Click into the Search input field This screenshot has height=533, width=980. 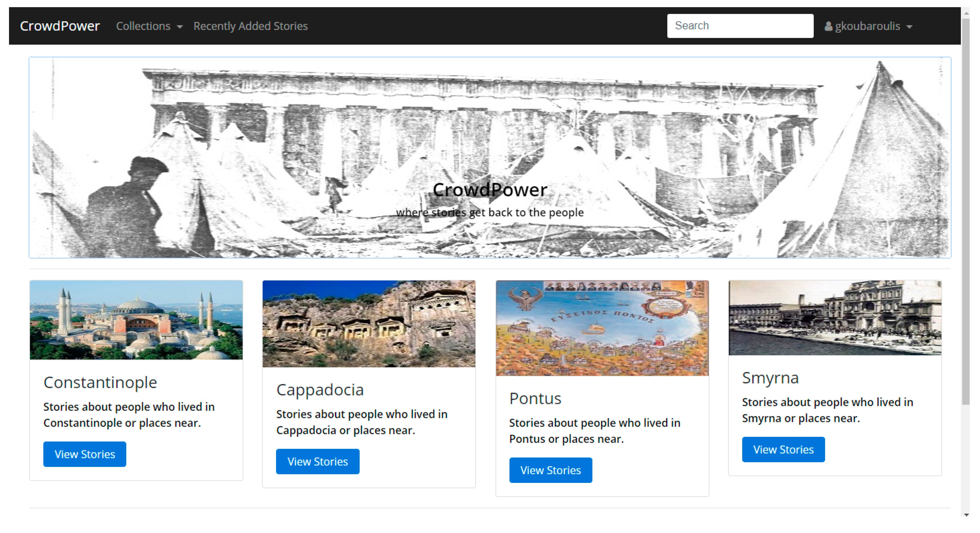tap(740, 25)
